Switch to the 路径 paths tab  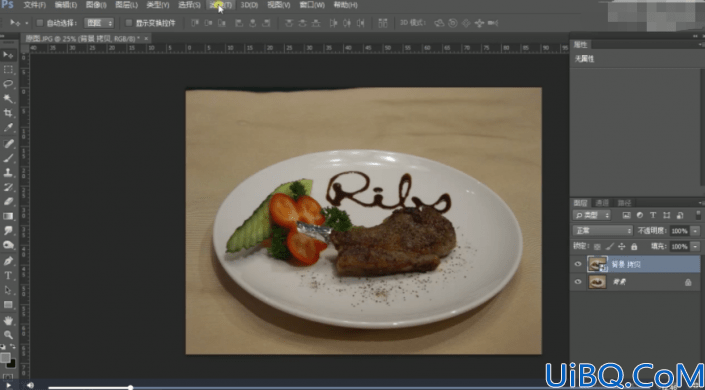(624, 203)
